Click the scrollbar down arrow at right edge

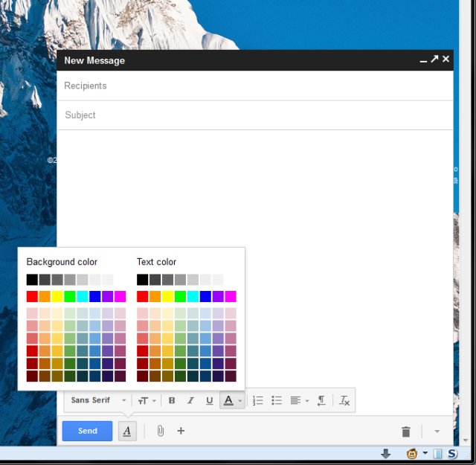466,440
